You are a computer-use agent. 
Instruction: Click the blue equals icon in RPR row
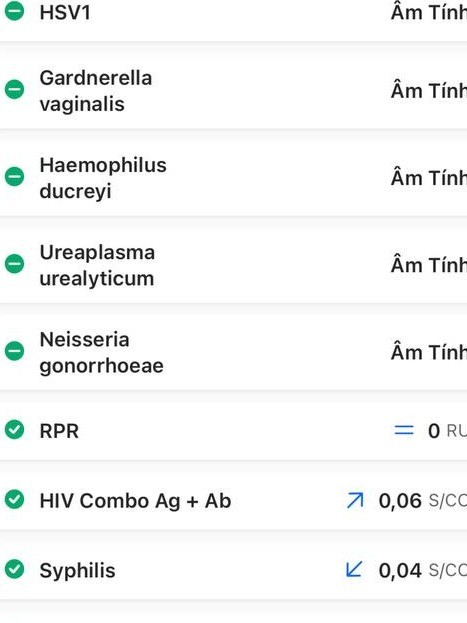(404, 430)
